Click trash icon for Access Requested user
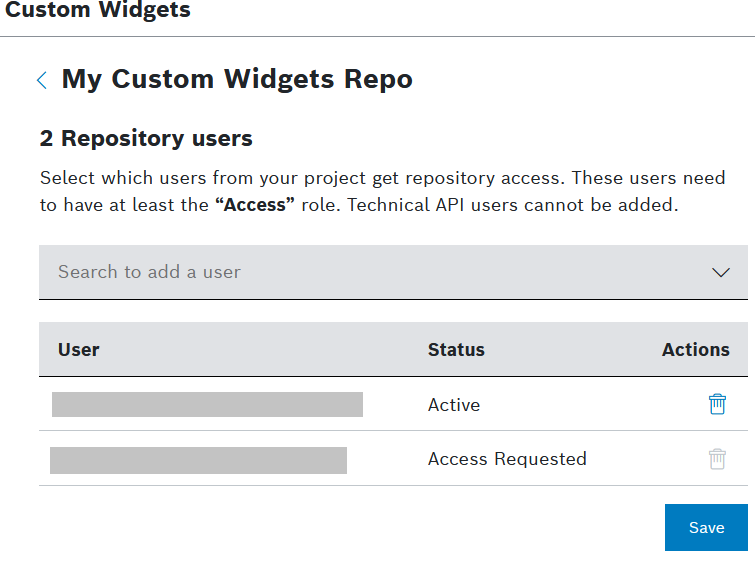Screen dimensions: 755x567 [717, 459]
